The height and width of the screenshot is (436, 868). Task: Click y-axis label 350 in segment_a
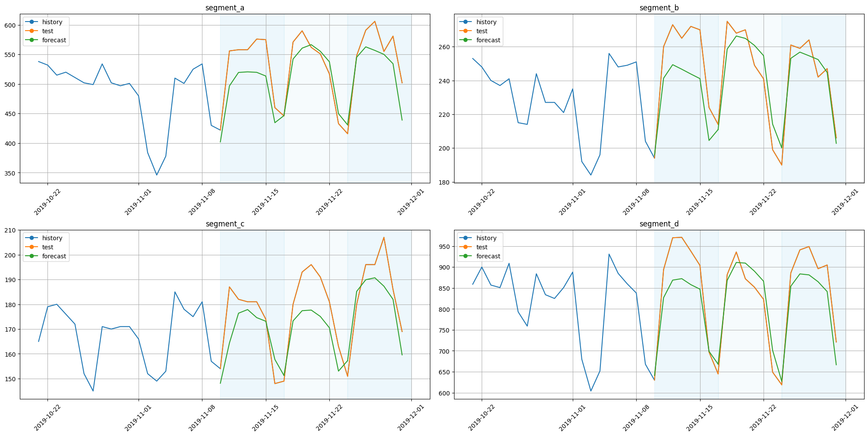coord(11,173)
